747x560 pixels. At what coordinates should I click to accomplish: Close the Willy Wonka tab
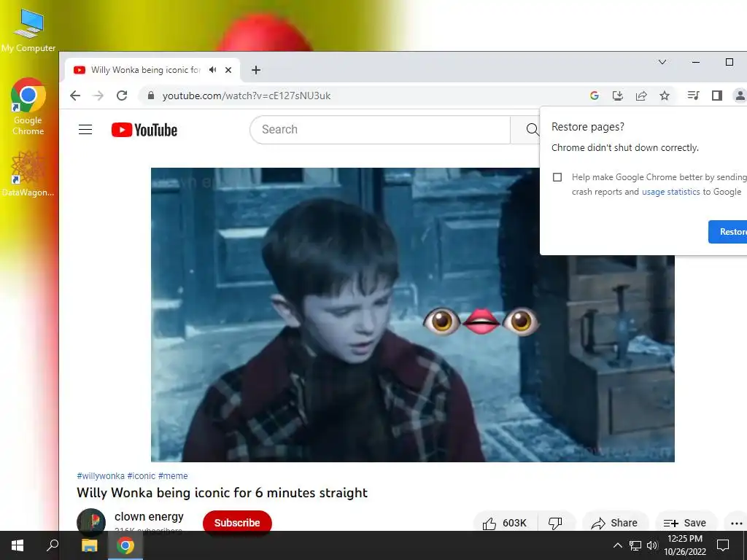(228, 70)
